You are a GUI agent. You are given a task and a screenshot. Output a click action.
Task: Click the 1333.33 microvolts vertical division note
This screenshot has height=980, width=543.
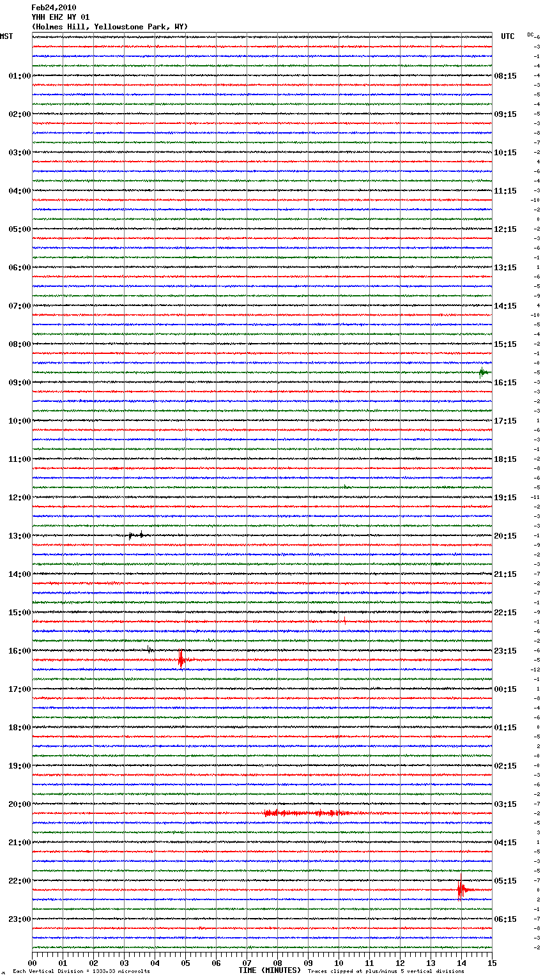[81, 971]
